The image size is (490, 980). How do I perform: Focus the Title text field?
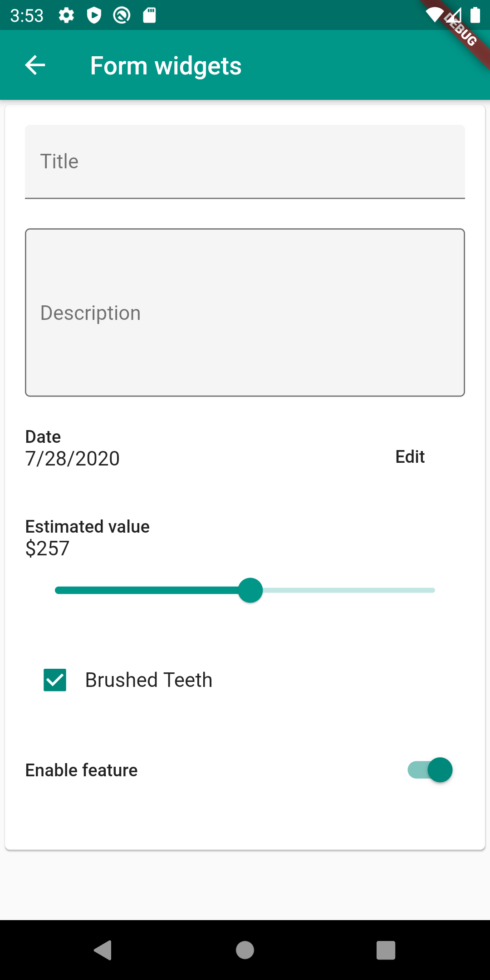(x=245, y=162)
